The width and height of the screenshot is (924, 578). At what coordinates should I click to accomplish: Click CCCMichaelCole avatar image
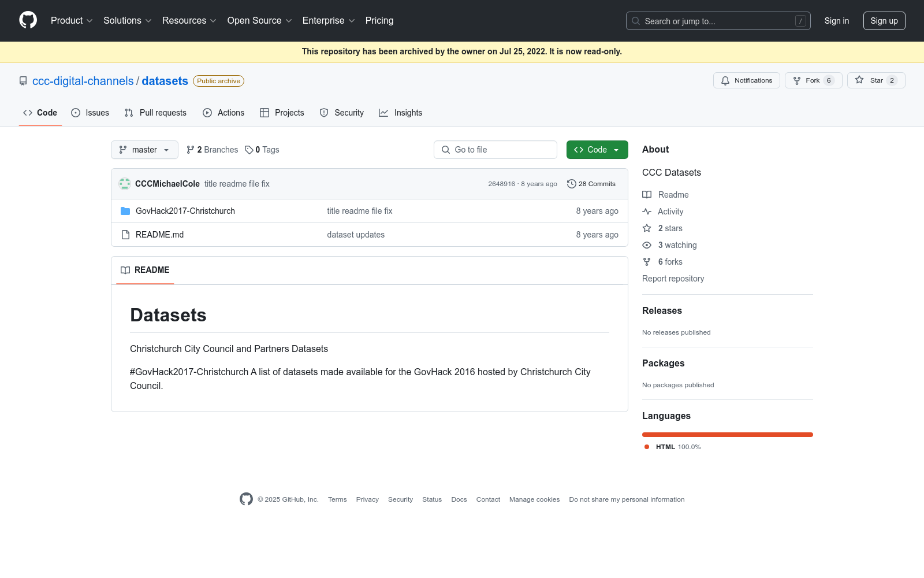[x=125, y=184]
